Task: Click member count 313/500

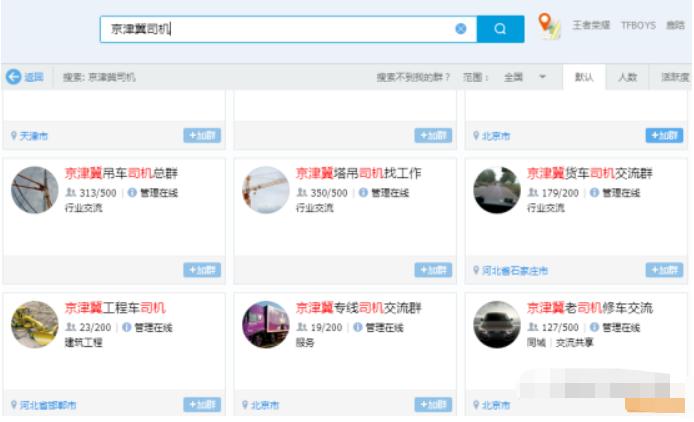Action: tap(98, 193)
